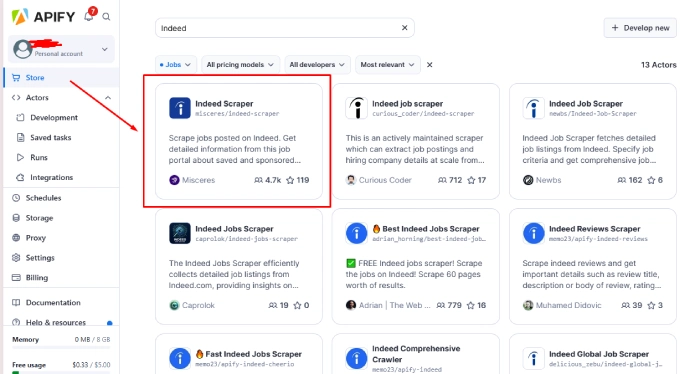The height and width of the screenshot is (374, 700).
Task: Open the All pricing models dropdown
Action: 240,65
